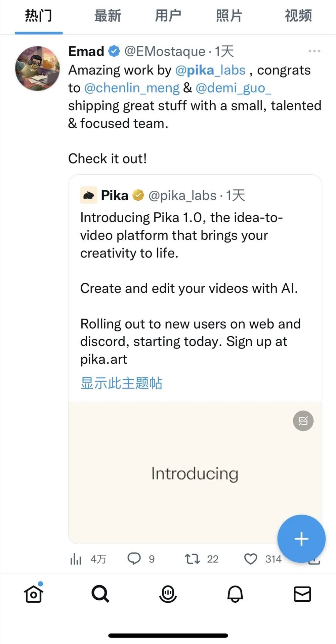
Task: Tap the @demi_guo_ mention link
Action: tap(233, 88)
